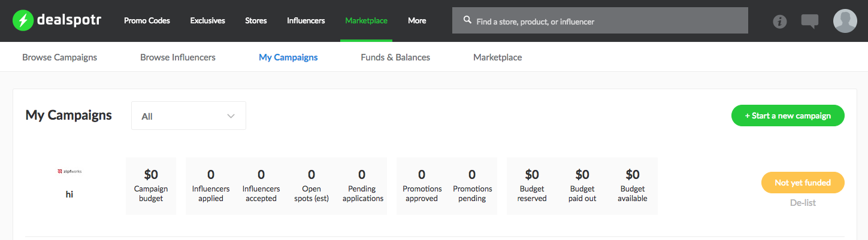The width and height of the screenshot is (868, 240).
Task: Open the Influencers nav item
Action: [x=306, y=20]
